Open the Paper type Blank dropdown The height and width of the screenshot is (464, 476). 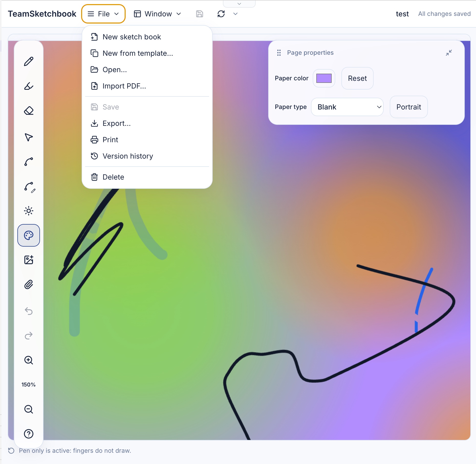click(x=347, y=107)
